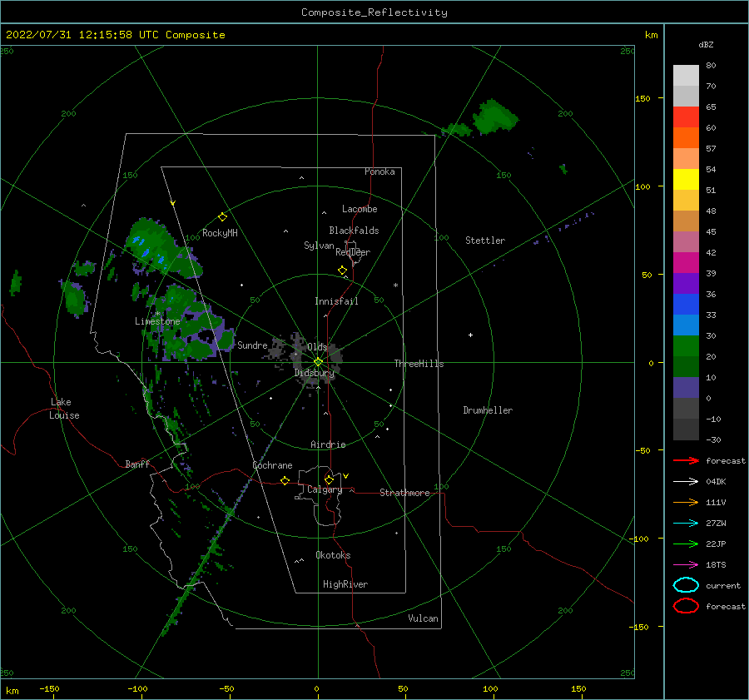749x700 pixels.
Task: Click the cyan current ellipse legend icon
Action: 686,585
